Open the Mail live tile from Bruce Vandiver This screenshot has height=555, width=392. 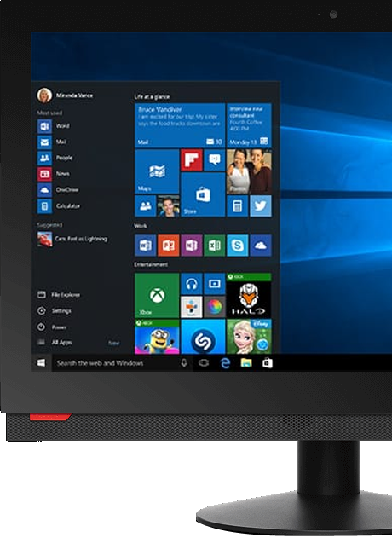[180, 125]
